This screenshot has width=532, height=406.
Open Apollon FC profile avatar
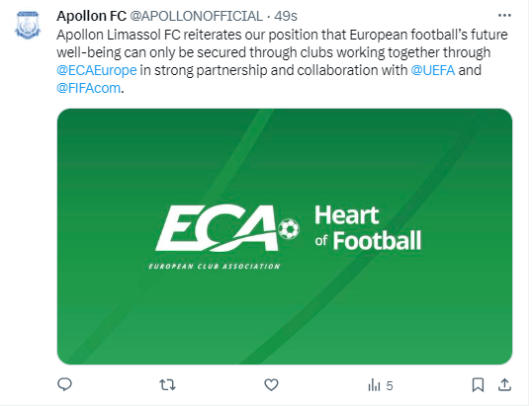[x=28, y=25]
